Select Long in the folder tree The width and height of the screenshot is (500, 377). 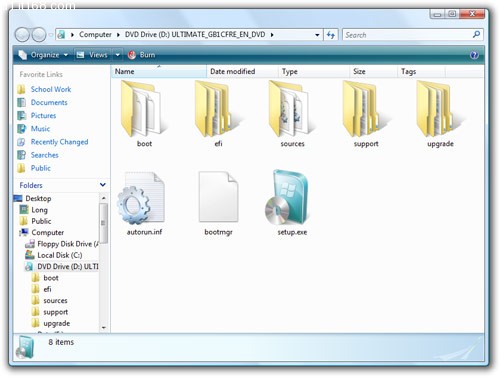pos(39,210)
